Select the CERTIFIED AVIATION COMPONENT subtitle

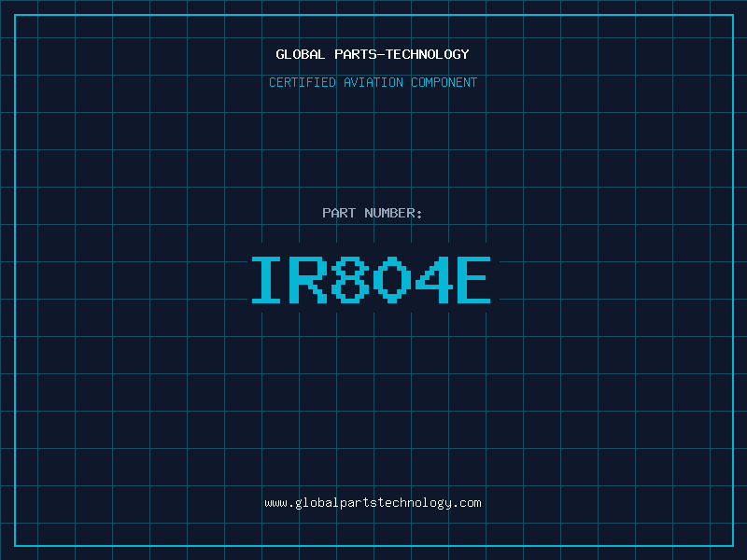point(373,82)
